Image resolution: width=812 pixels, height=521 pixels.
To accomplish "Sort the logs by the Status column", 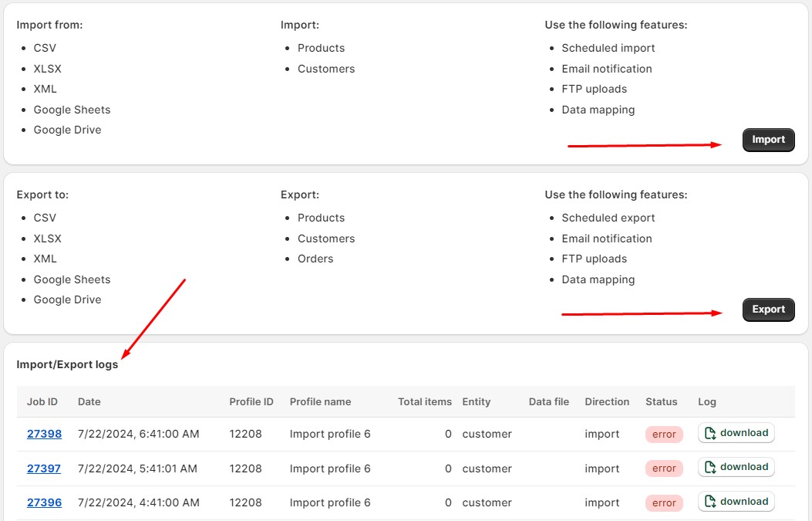I will point(662,401).
